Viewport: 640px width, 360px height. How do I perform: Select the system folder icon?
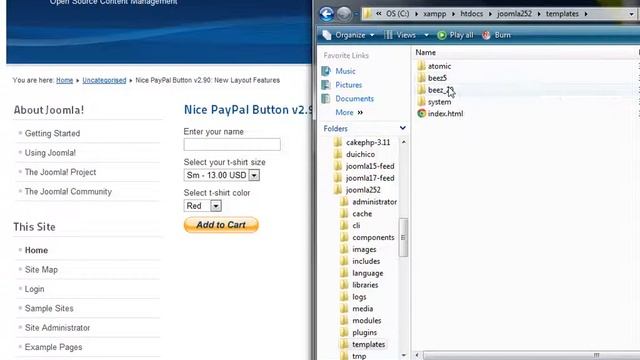(422, 102)
